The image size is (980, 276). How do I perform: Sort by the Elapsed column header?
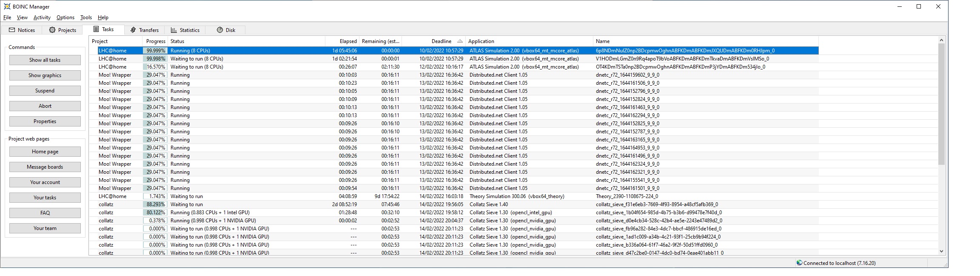click(x=342, y=41)
